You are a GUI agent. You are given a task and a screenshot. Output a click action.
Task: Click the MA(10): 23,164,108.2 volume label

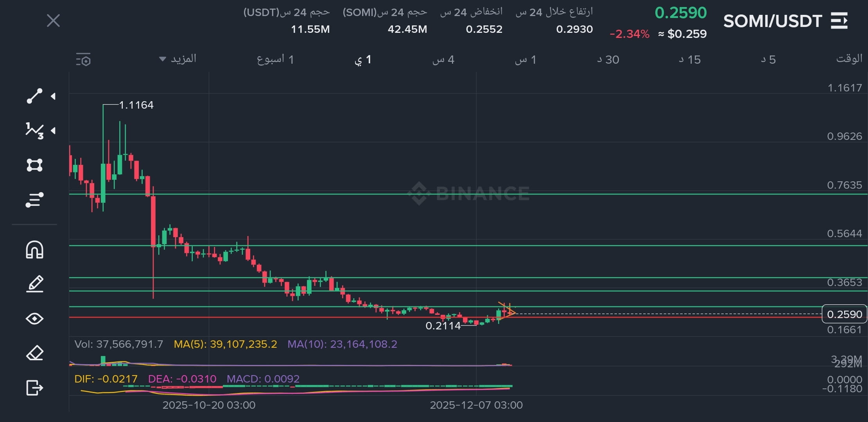[342, 344]
